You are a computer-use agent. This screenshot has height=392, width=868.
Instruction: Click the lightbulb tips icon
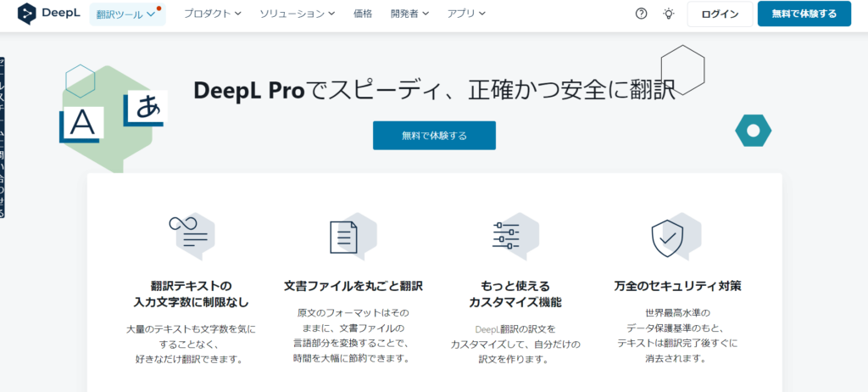(x=669, y=14)
